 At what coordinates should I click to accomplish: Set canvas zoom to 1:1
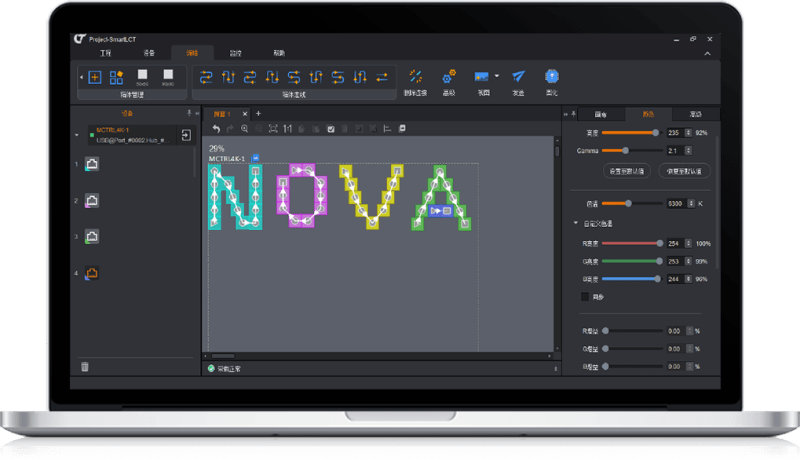pos(287,129)
